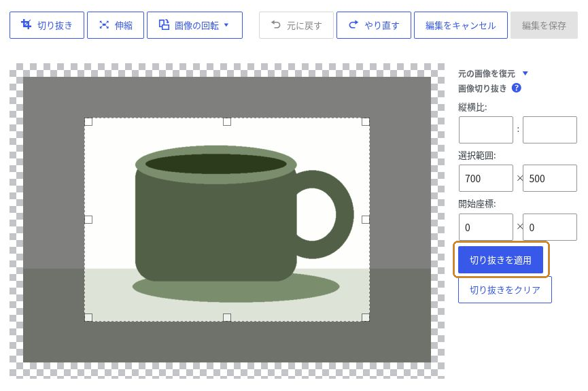Click the 選択範囲 height field showing 500
This screenshot has width=588, height=391.
[550, 178]
